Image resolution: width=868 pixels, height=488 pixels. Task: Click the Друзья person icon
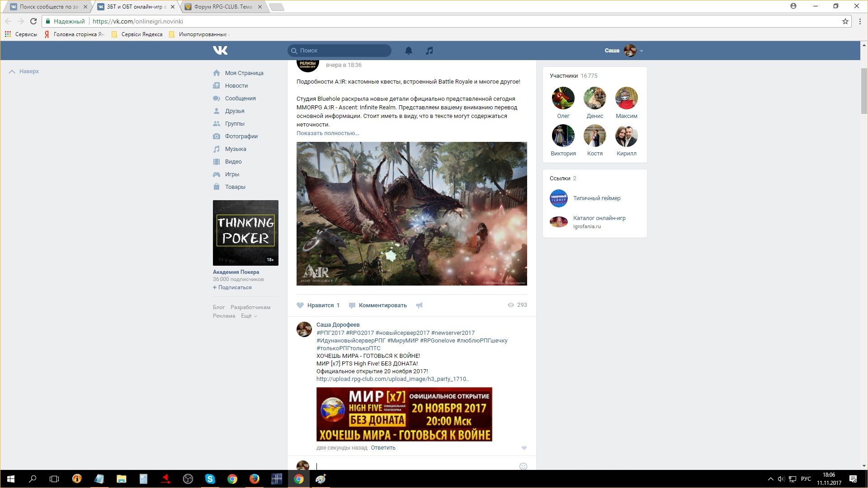(217, 111)
